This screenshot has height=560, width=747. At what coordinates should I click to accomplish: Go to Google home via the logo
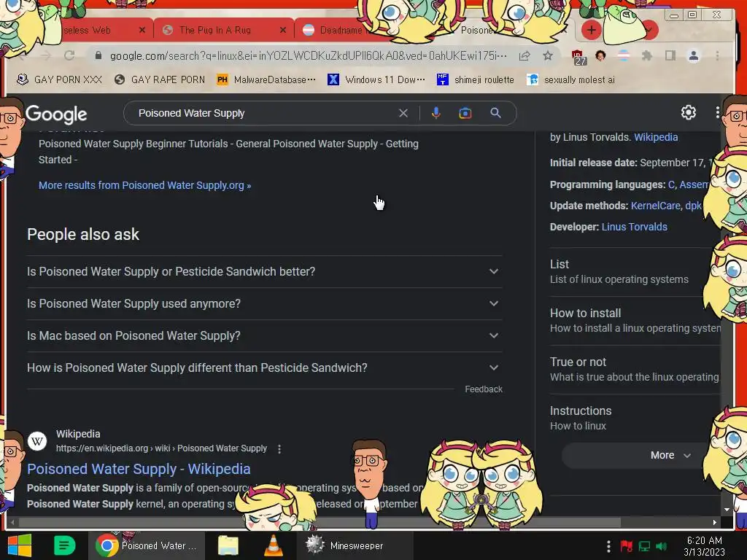point(56,114)
